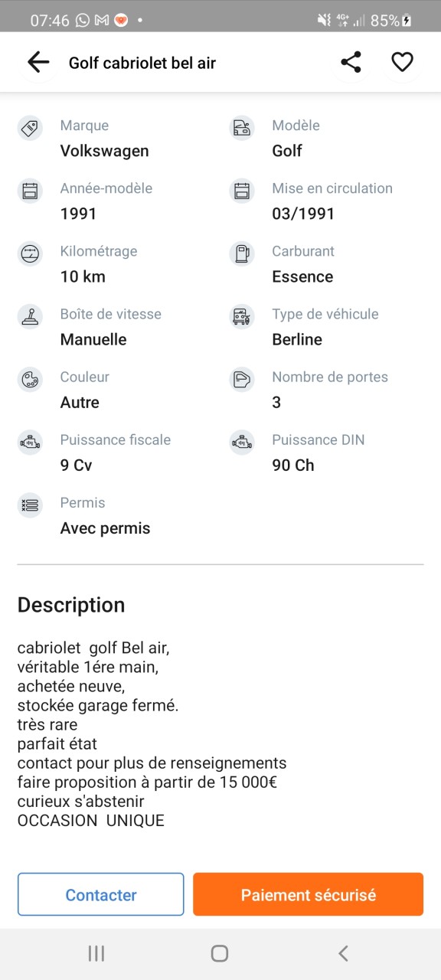Tap the Année-modèle calendar icon
This screenshot has width=441, height=980.
click(x=30, y=191)
